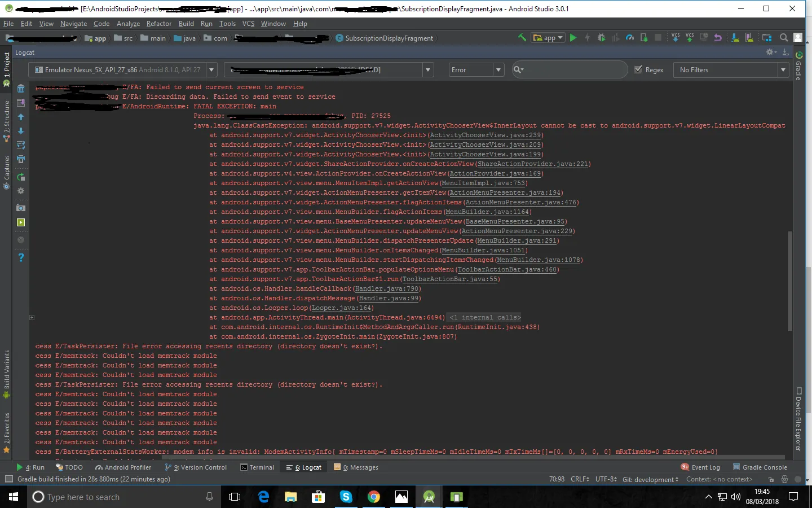The width and height of the screenshot is (812, 508).
Task: Click the up the stack trace arrow
Action: (21, 117)
